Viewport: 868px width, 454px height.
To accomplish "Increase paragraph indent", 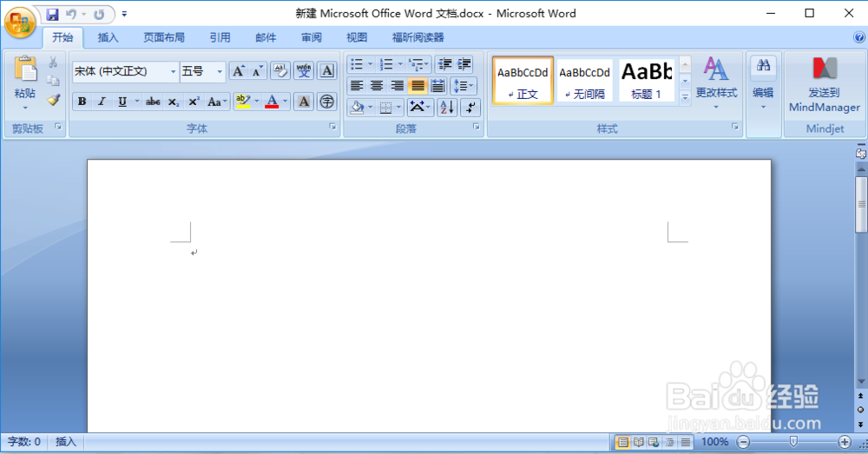I will pos(464,64).
